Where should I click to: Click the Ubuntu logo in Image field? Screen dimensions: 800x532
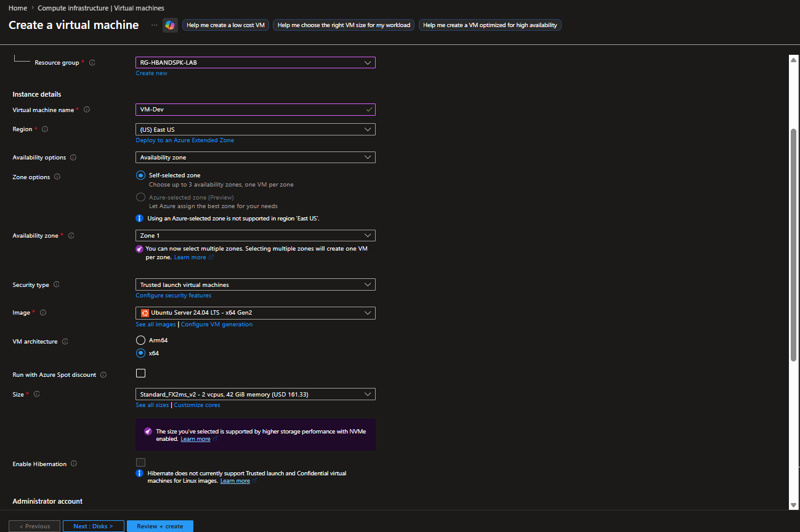[x=145, y=313]
